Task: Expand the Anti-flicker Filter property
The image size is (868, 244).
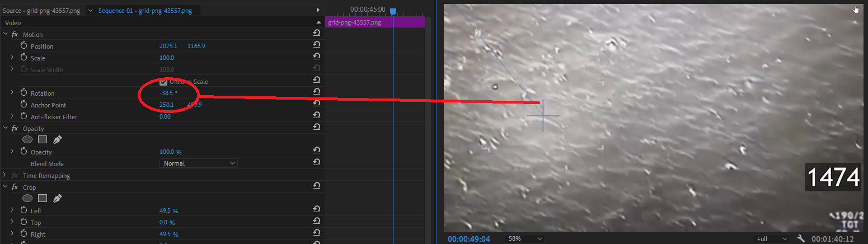Action: pos(12,116)
